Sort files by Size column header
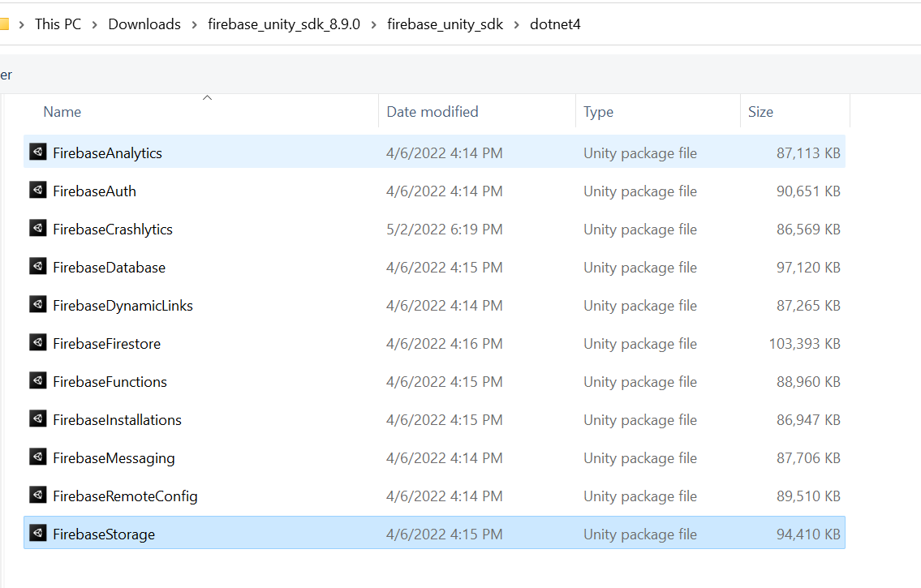Image resolution: width=921 pixels, height=588 pixels. 760,111
